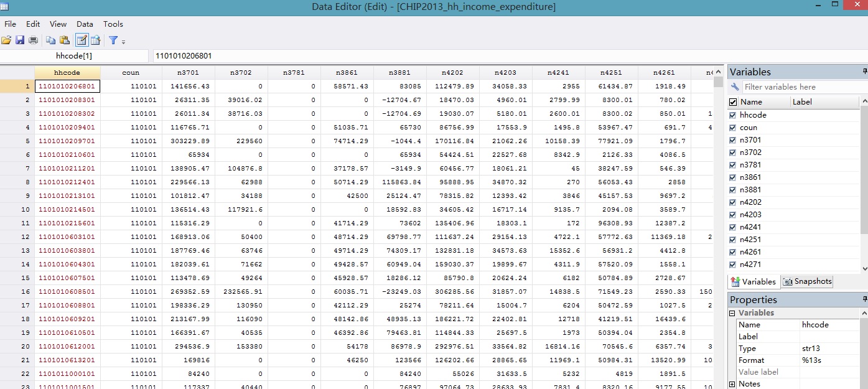Uncheck the n3701 variable checkbox

[733, 140]
